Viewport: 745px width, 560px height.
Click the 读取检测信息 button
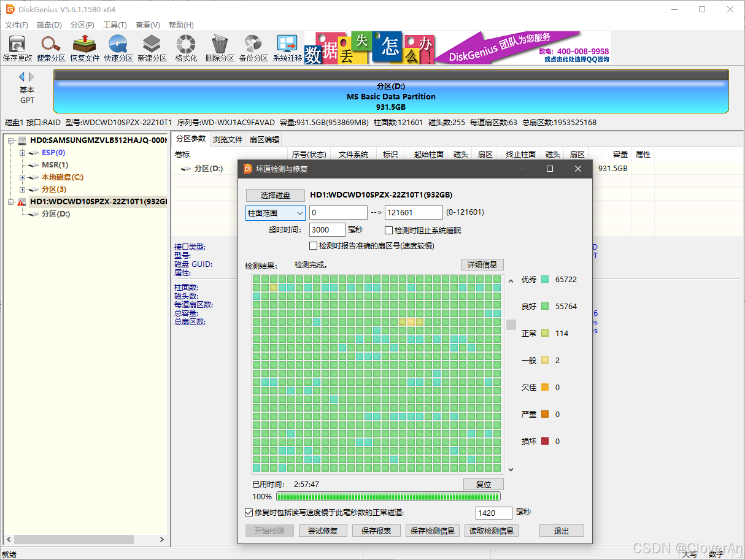coord(492,531)
